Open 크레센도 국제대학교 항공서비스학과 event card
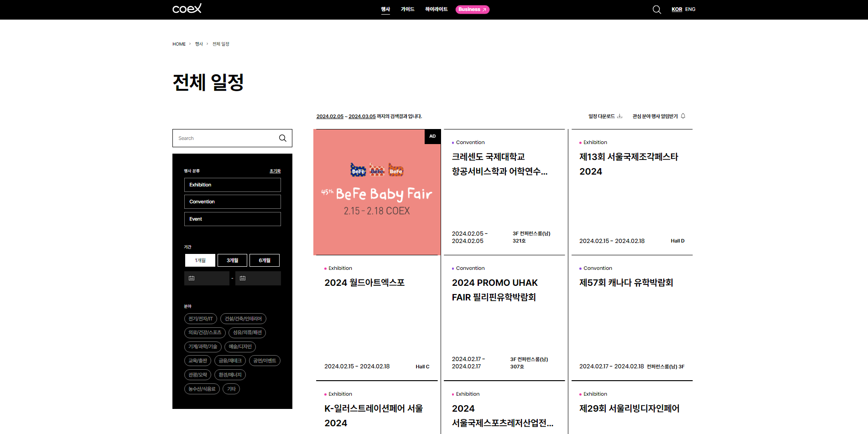This screenshot has width=868, height=434. (x=504, y=192)
